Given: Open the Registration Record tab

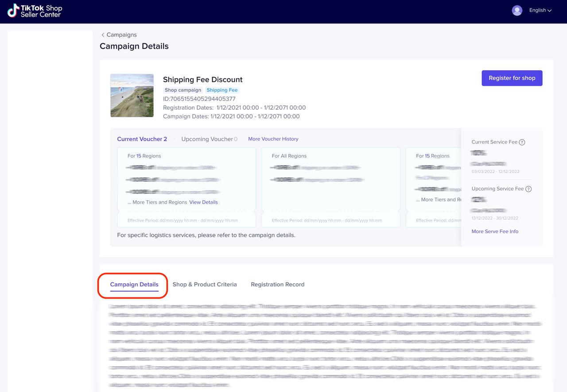Looking at the screenshot, I should 278,284.
